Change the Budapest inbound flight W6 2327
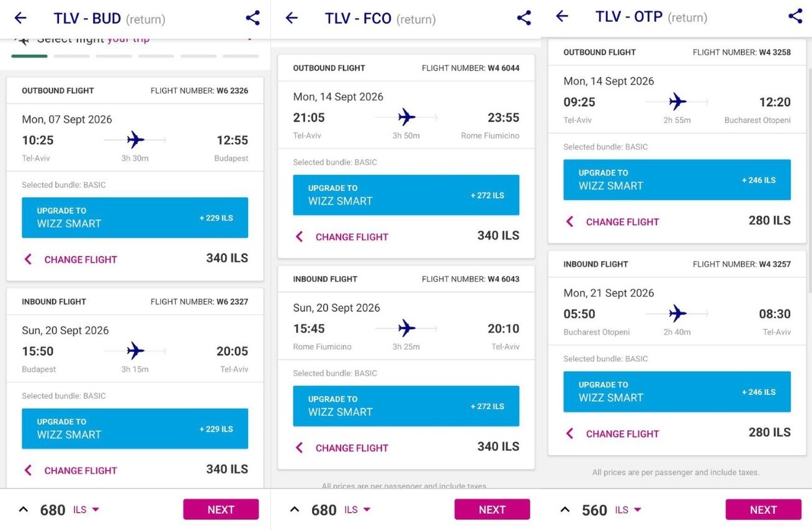Screen dimensions: 812x530 point(81,470)
